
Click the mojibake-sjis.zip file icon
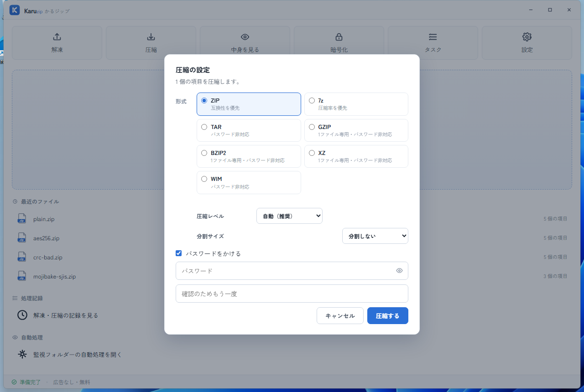coord(22,276)
